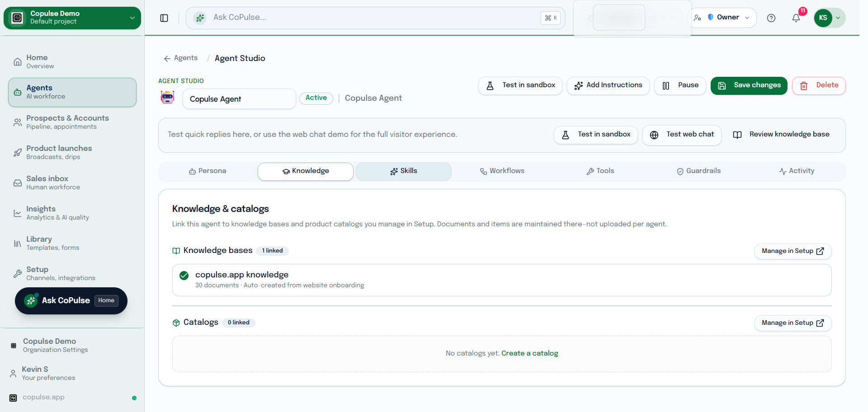Open Prospects & Accounts section

coord(72,122)
